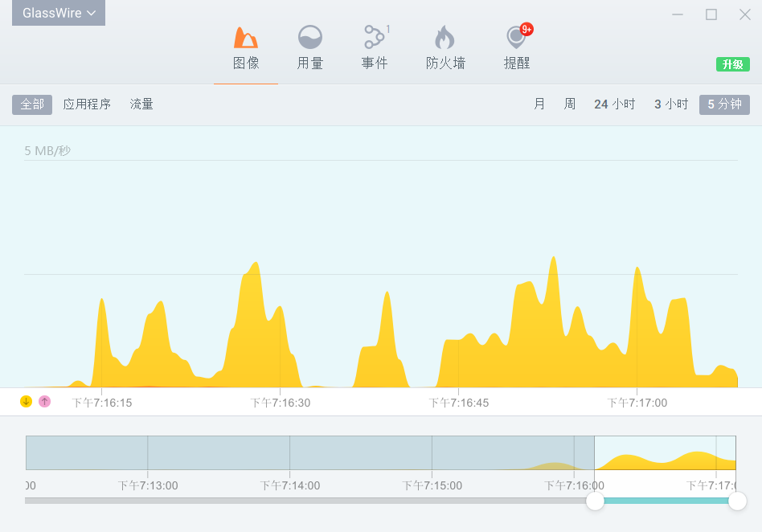762x532 pixels.
Task: Maximize the GlassWire window
Action: [711, 14]
